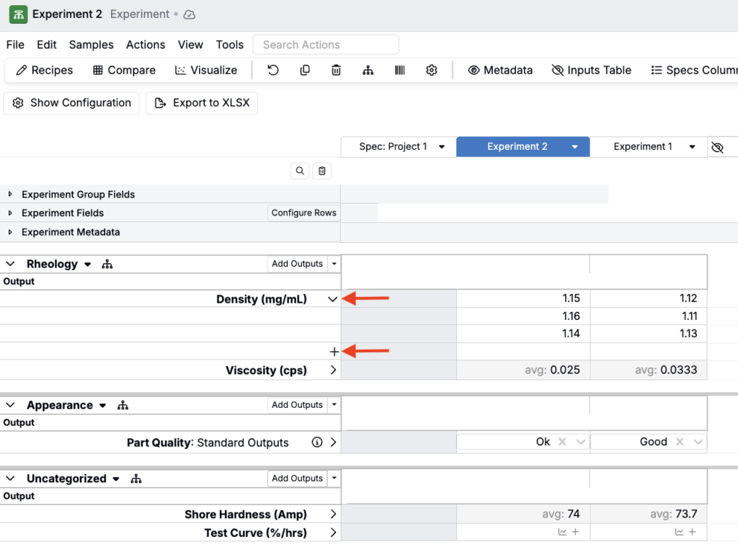Screen dimensions: 738x560
Task: Click crossed-eye icon beside Experiment 1 column
Action: tap(717, 147)
